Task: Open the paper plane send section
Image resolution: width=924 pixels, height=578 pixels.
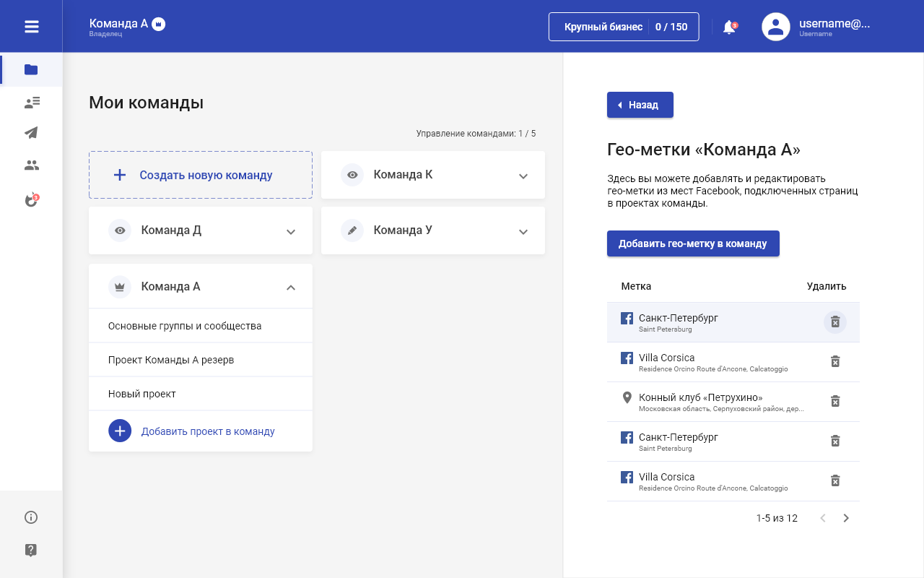Action: [x=31, y=133]
